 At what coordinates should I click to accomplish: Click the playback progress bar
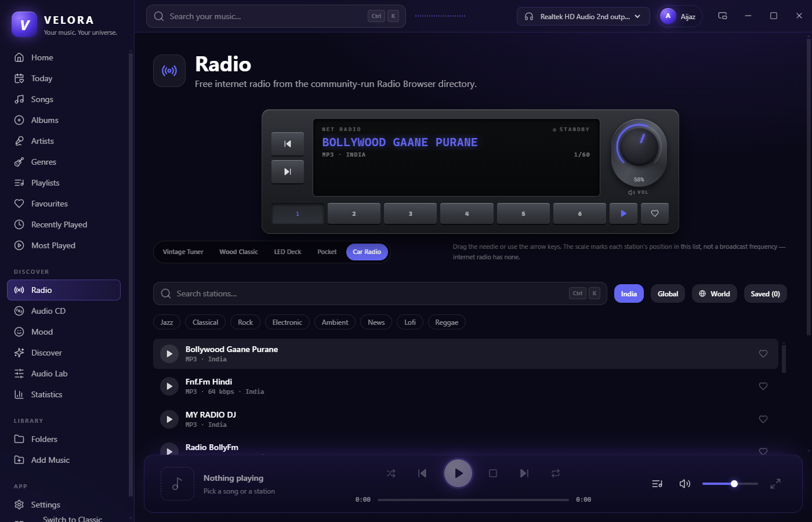(473, 499)
